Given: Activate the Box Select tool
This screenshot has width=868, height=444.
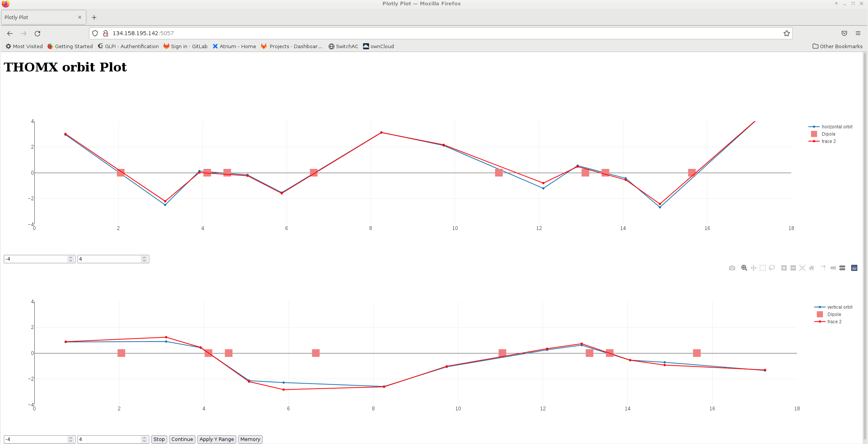Looking at the screenshot, I should click(762, 268).
